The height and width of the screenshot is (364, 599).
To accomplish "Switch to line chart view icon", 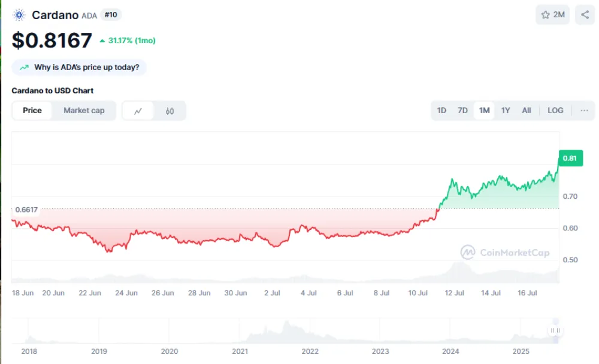I will 138,111.
